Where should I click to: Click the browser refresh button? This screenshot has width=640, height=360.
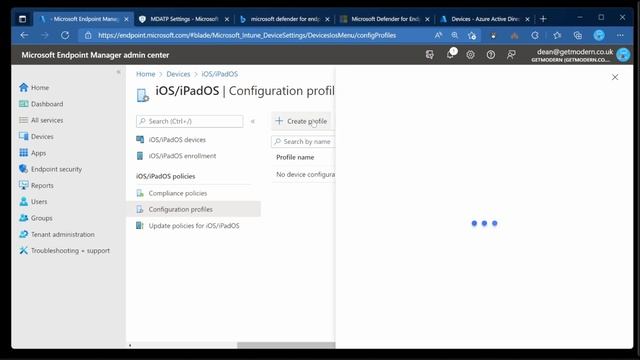pyautogui.click(x=65, y=36)
